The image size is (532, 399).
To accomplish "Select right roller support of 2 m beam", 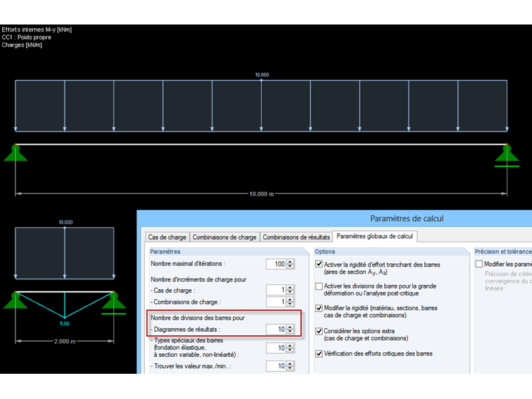I will click(x=113, y=302).
